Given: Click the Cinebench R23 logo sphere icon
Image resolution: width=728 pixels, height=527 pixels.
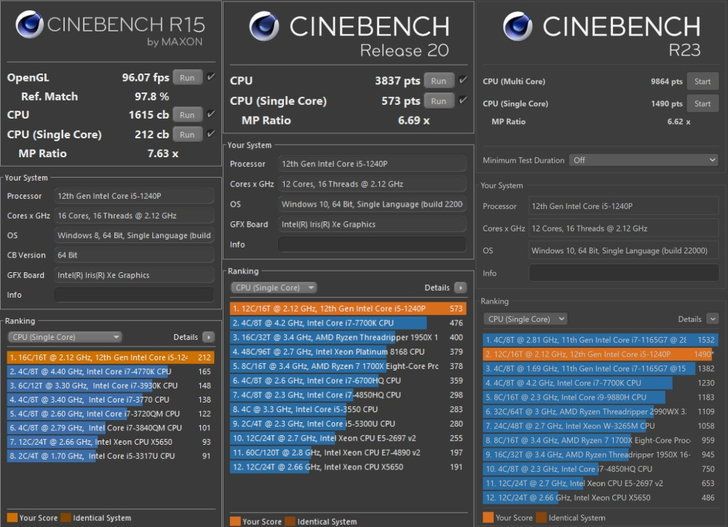Looking at the screenshot, I should (518, 26).
